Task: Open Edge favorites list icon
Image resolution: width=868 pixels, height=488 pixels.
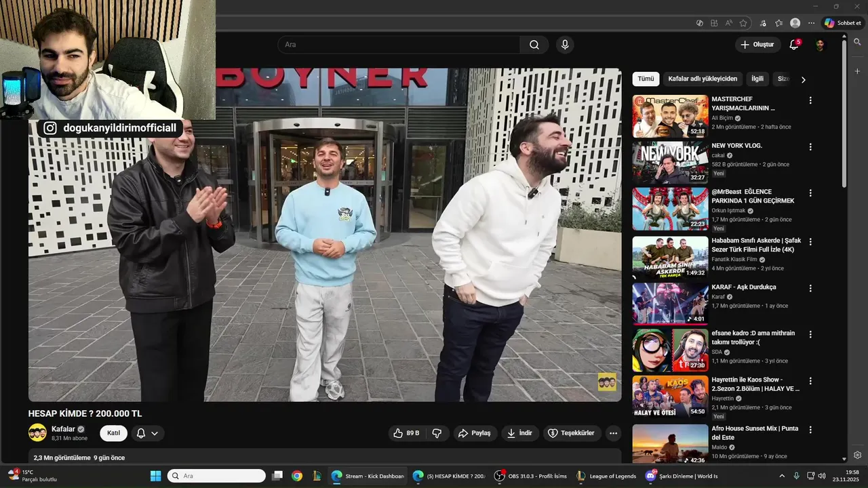Action: point(778,23)
